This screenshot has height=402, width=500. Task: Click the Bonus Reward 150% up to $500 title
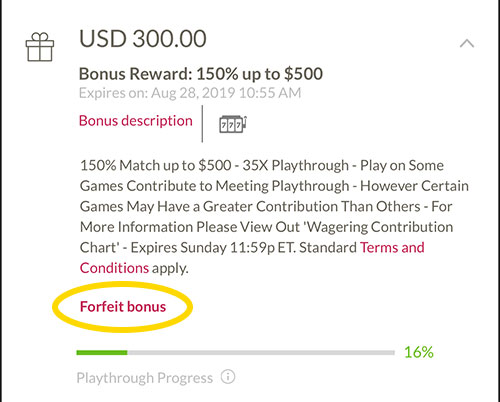tap(201, 74)
